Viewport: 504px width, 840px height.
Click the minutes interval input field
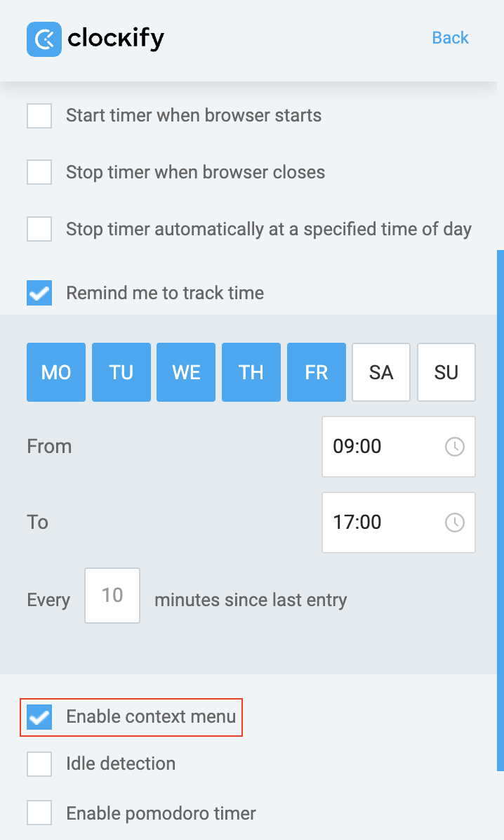pyautogui.click(x=112, y=596)
